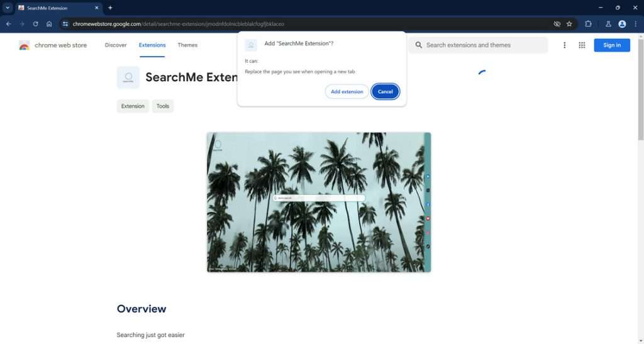Open tab search dropdown arrow
644x344 pixels.
click(x=8, y=8)
